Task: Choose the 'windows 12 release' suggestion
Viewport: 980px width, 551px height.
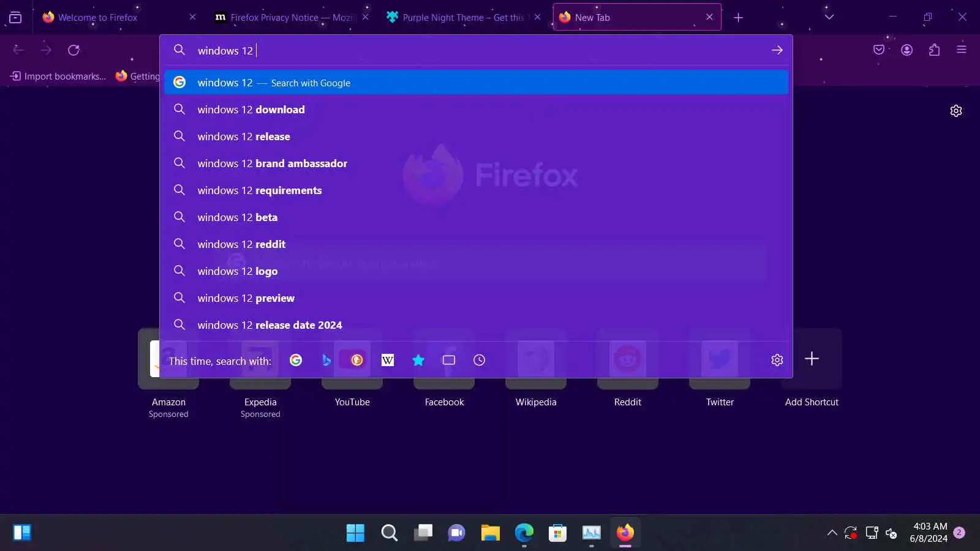Action: pos(476,137)
